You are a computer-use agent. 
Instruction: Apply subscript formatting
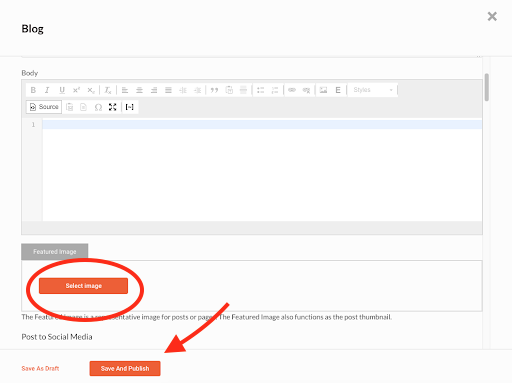pos(91,90)
